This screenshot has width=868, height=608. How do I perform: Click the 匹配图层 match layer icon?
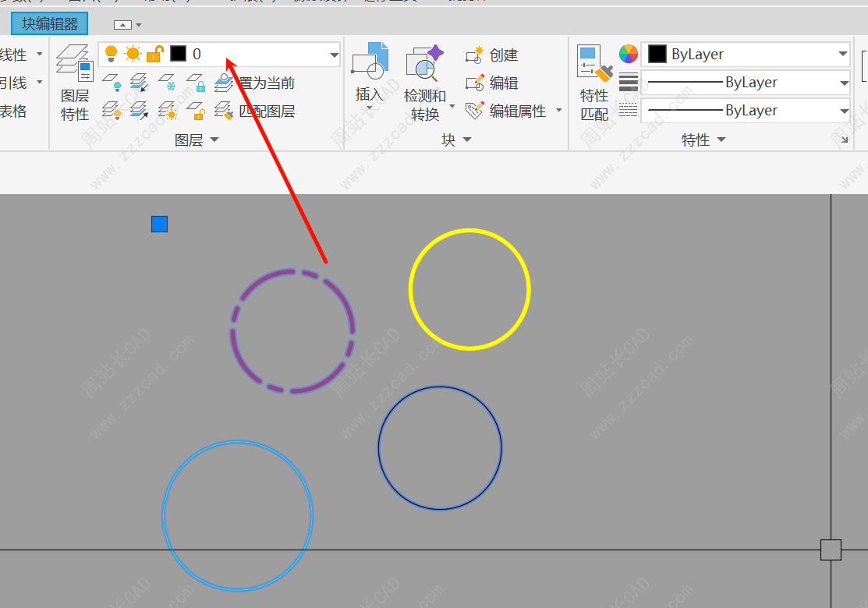224,111
